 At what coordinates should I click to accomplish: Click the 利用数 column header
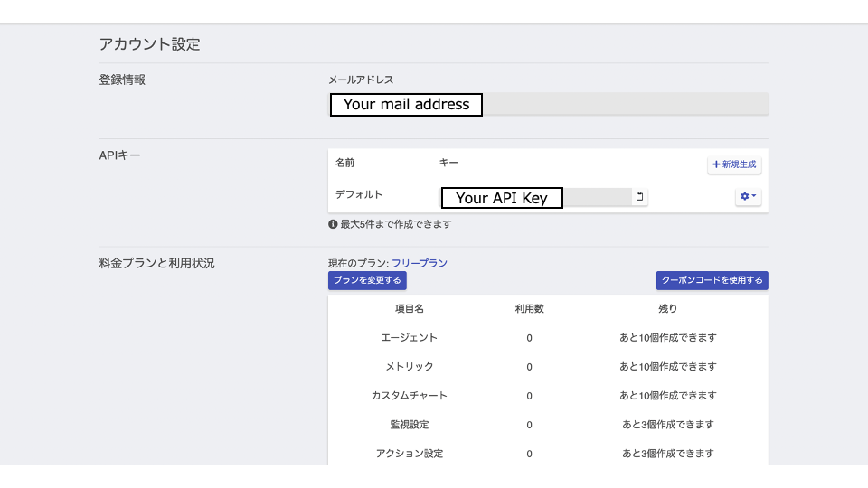pyautogui.click(x=529, y=308)
